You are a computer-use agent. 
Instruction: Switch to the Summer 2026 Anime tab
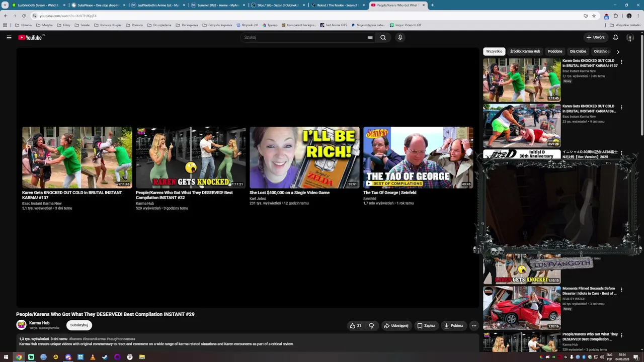pos(218,5)
